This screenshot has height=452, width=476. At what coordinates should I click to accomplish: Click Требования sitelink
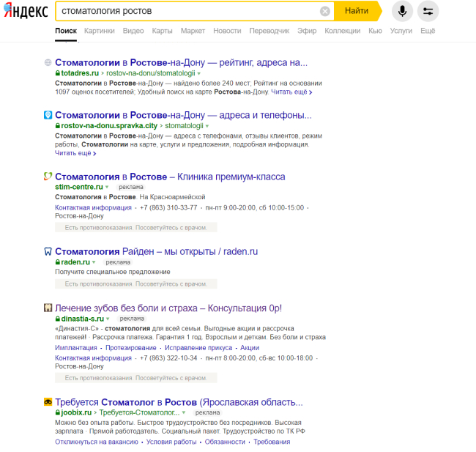click(x=272, y=442)
